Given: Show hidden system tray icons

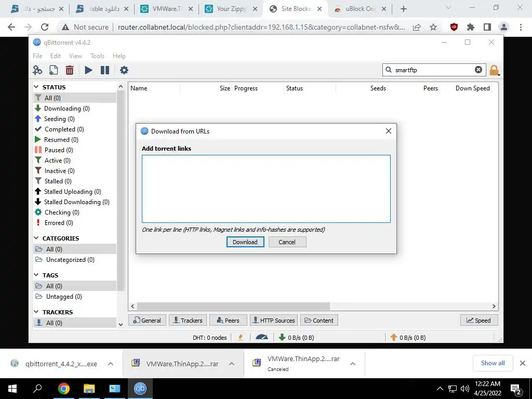Looking at the screenshot, I should 440,389.
